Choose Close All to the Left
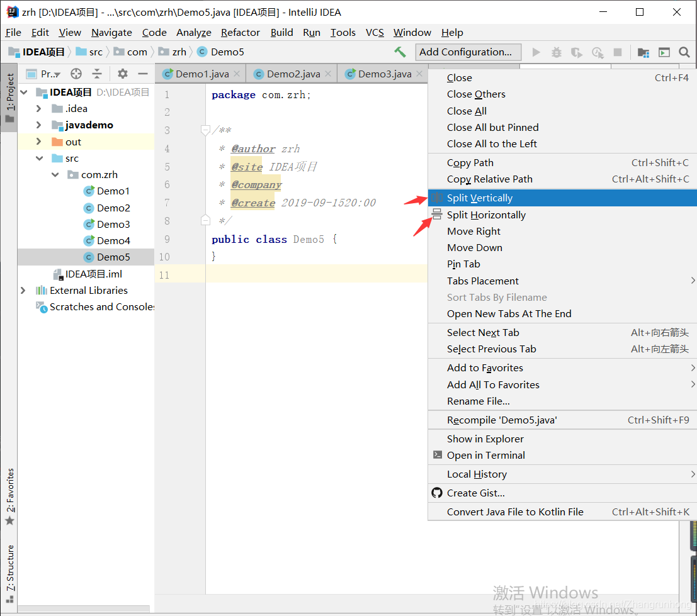 pyautogui.click(x=562, y=144)
